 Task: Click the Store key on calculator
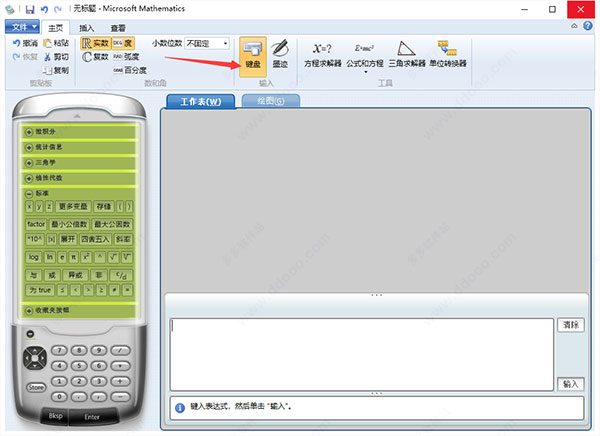[36, 387]
